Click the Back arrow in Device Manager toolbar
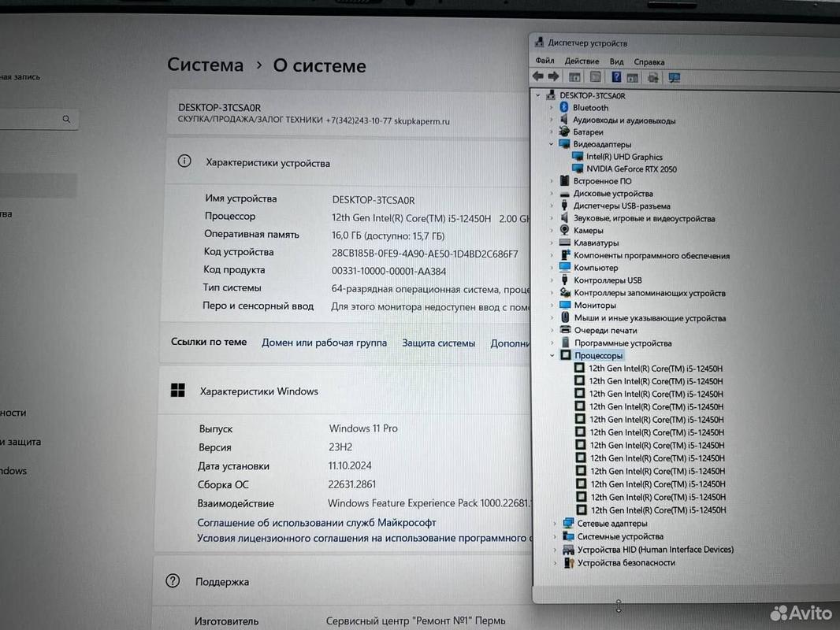The image size is (840, 630). click(x=538, y=76)
